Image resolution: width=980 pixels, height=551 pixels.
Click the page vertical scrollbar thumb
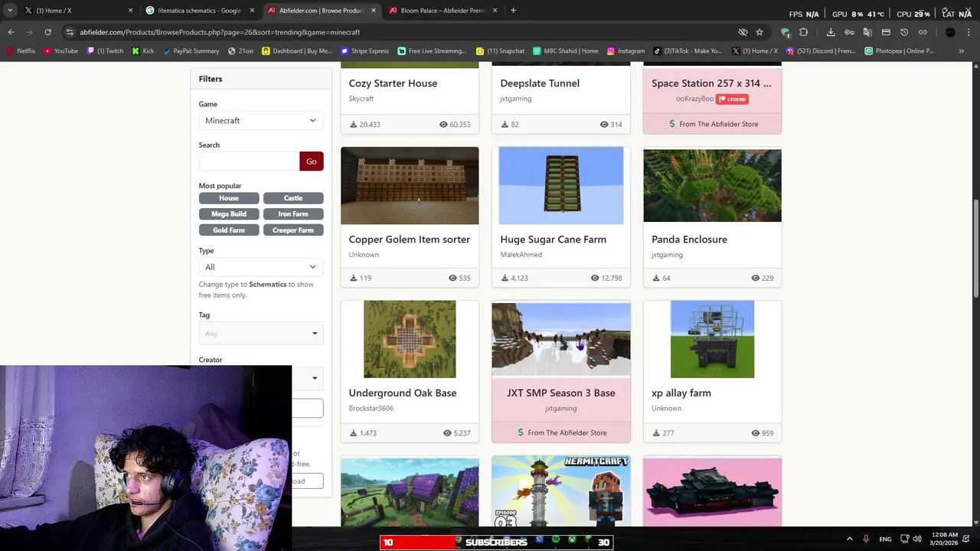pos(975,249)
